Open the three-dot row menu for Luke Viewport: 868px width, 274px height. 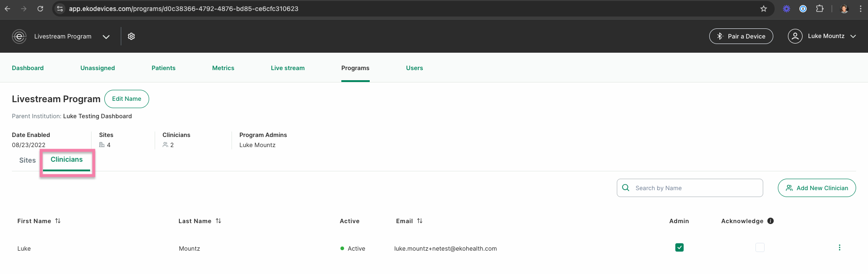[839, 247]
